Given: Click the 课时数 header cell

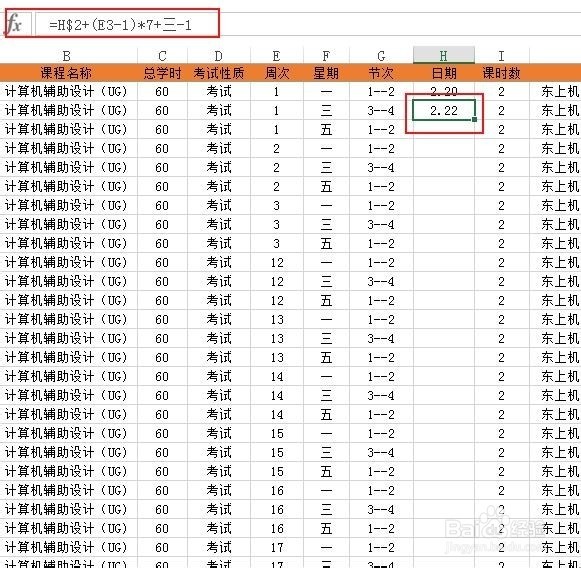Looking at the screenshot, I should tap(501, 73).
